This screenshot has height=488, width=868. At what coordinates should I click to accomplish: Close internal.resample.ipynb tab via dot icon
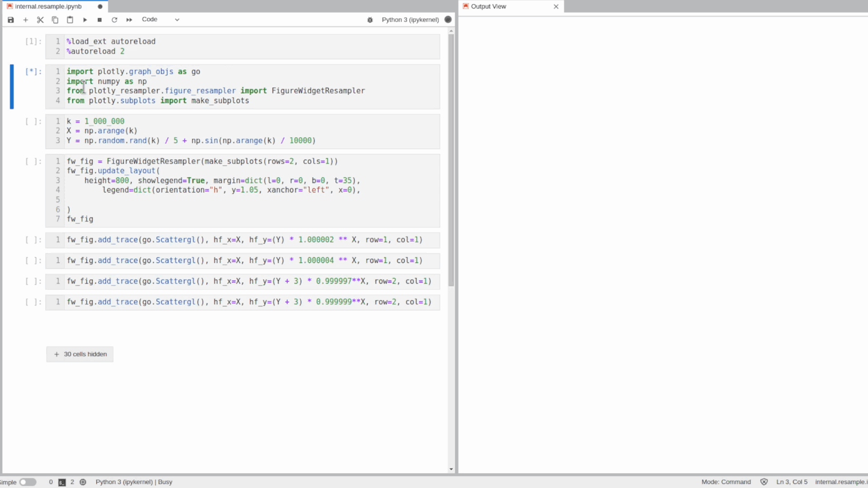click(100, 6)
